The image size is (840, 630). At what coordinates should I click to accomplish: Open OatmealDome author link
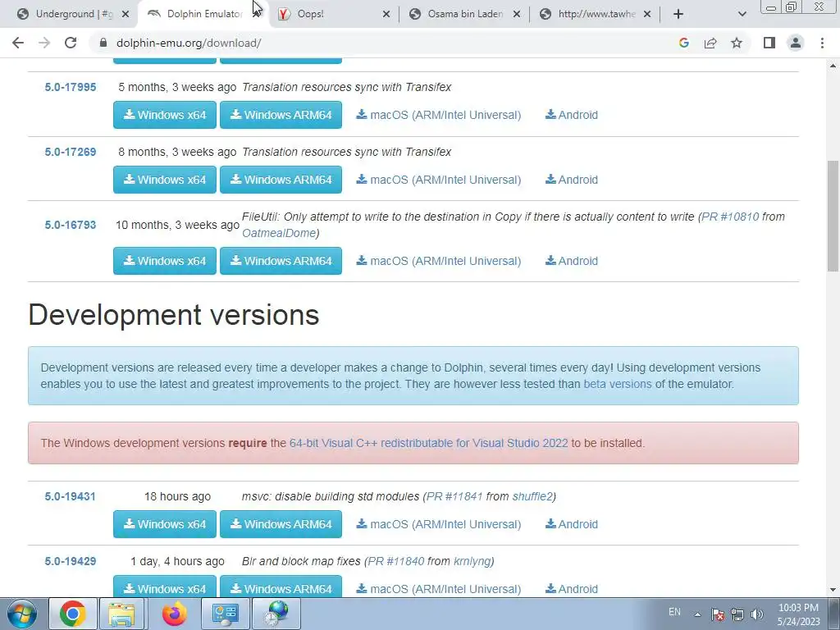[279, 233]
